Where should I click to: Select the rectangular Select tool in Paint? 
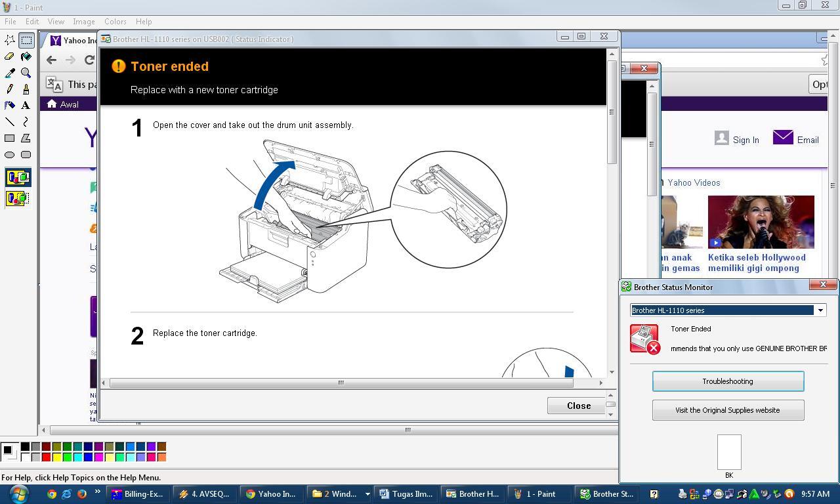pos(26,40)
